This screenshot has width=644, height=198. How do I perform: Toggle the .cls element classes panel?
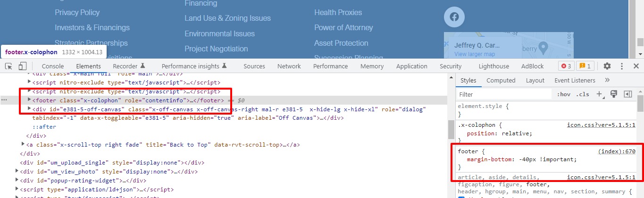(583, 94)
